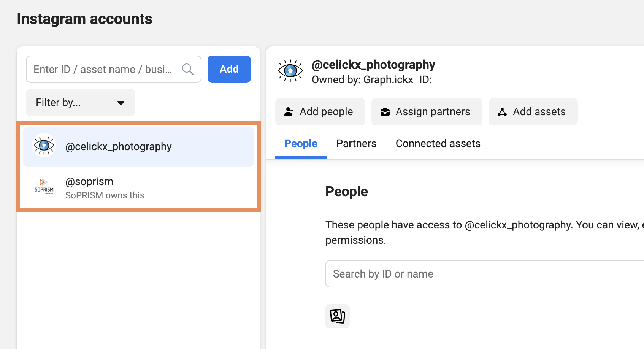Click the eye avatar in the account header
644x349 pixels.
coord(290,71)
